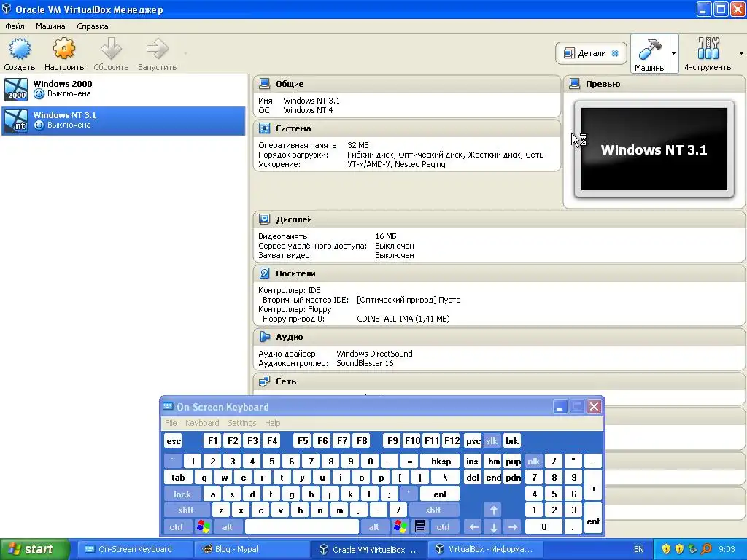Image resolution: width=747 pixels, height=560 pixels.
Task: Open Настроить settings gear icon
Action: click(x=64, y=49)
